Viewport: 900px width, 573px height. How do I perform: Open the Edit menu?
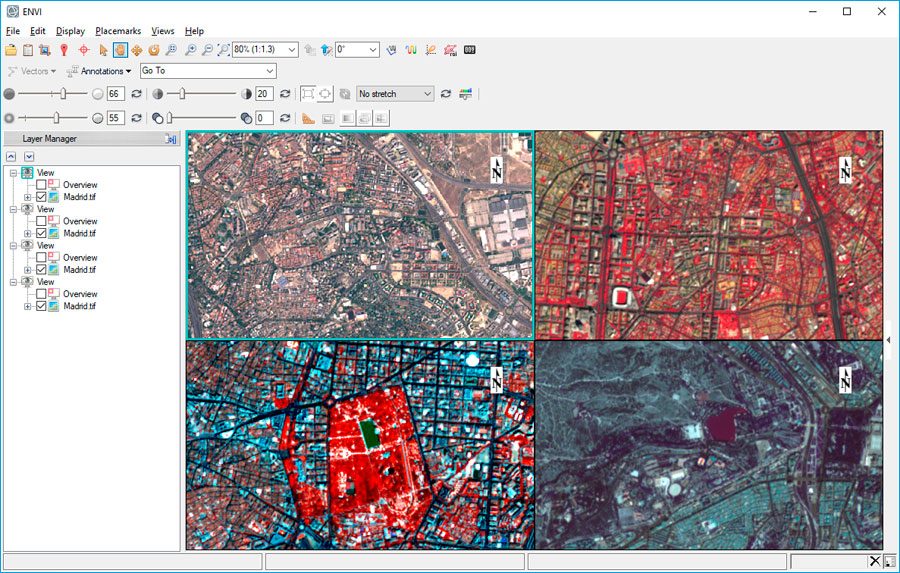[38, 31]
